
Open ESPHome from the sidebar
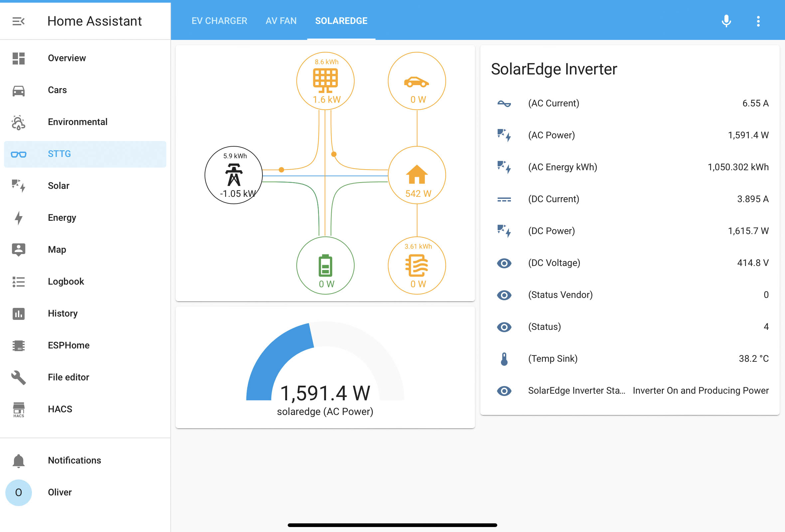coord(85,346)
